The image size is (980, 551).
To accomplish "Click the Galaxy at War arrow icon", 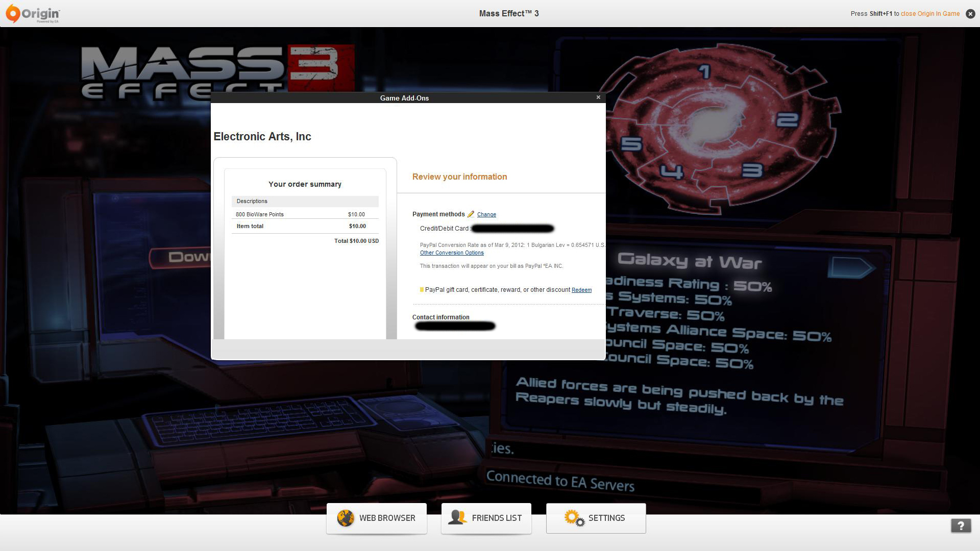I will pyautogui.click(x=850, y=267).
